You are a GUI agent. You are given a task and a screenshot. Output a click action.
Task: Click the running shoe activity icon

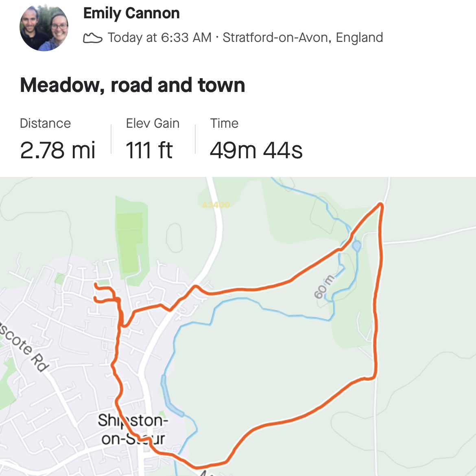click(92, 38)
